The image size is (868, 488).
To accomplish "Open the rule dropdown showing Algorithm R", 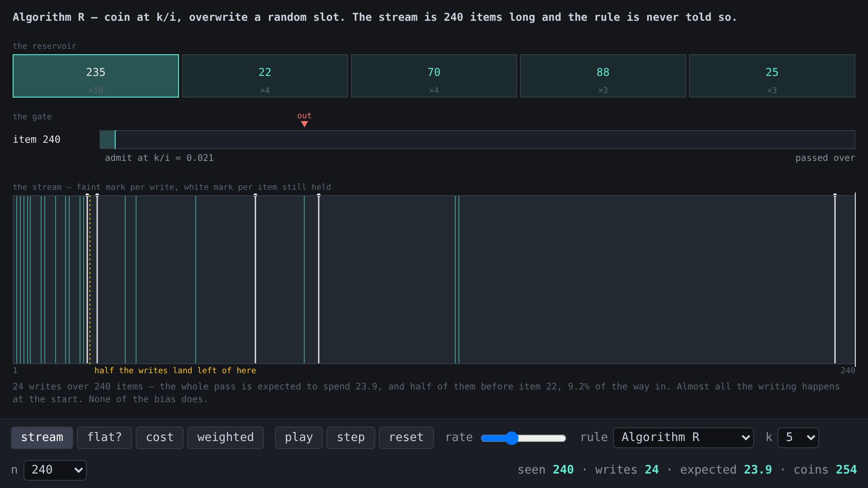I will tap(684, 437).
